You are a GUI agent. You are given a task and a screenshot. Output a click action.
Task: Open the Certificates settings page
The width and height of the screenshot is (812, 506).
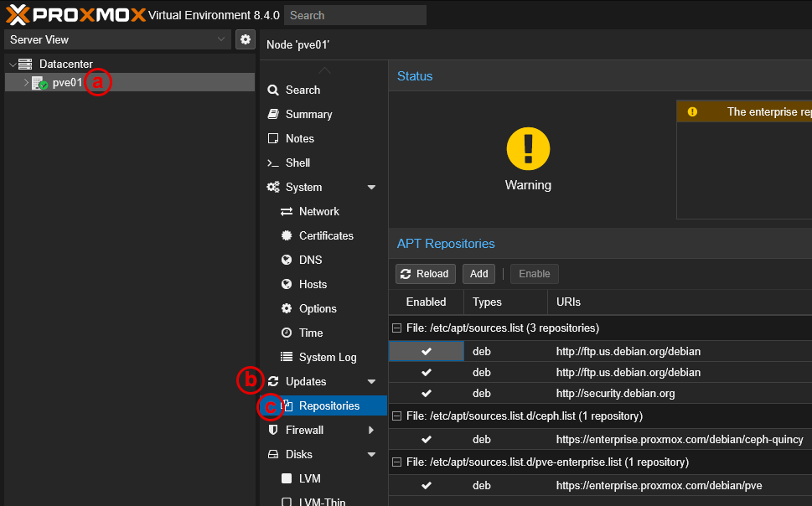point(325,235)
